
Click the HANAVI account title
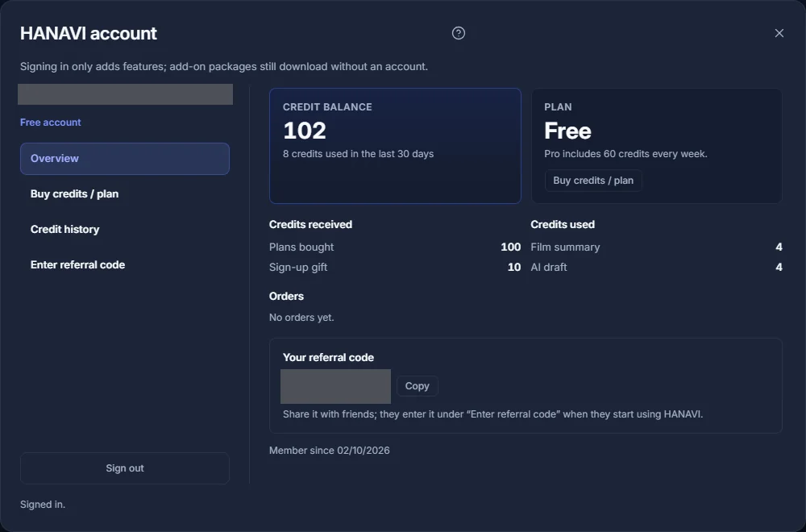89,33
